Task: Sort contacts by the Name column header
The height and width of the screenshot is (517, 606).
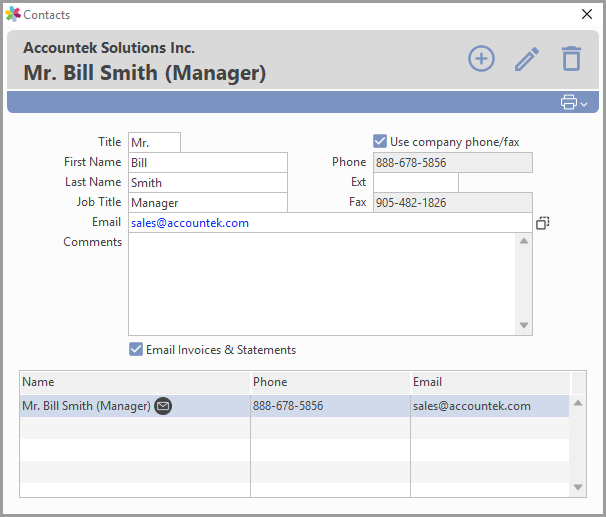Action: 135,382
